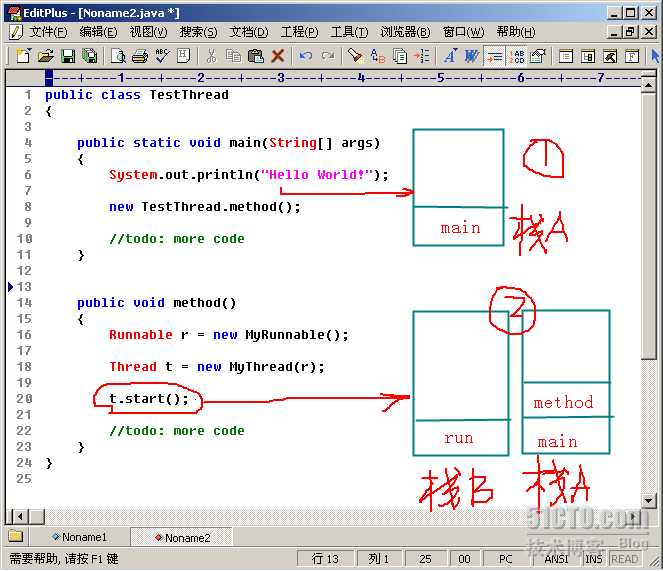Click the Go to Line icon
663x571 pixels.
tap(422, 56)
